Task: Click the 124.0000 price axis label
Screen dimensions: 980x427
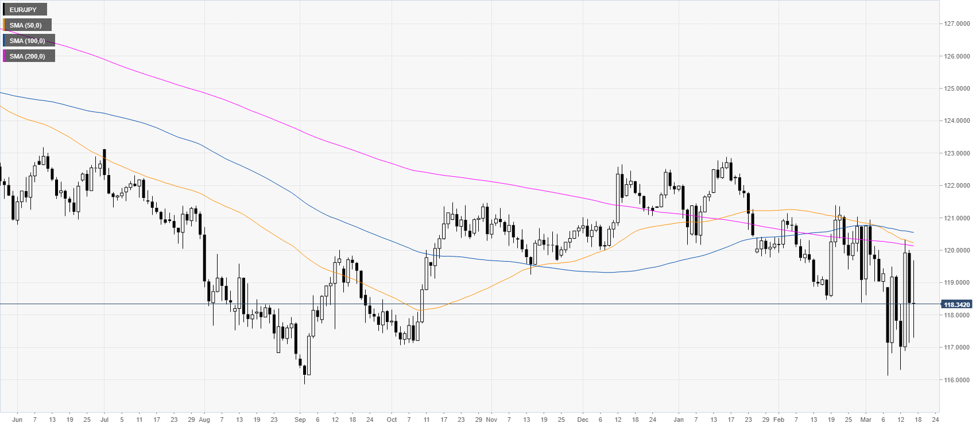Action: pos(957,121)
